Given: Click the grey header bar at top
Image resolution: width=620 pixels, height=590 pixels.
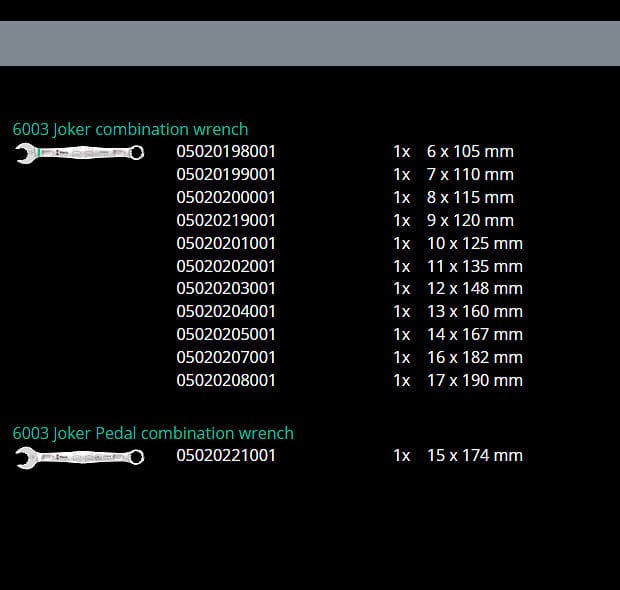Looking at the screenshot, I should (x=310, y=43).
